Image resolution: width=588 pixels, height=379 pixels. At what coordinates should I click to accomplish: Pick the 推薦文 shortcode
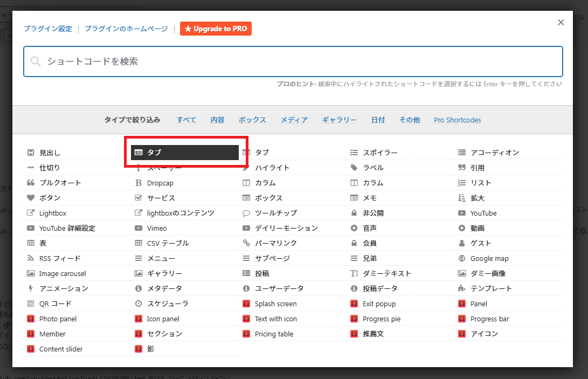[400, 334]
